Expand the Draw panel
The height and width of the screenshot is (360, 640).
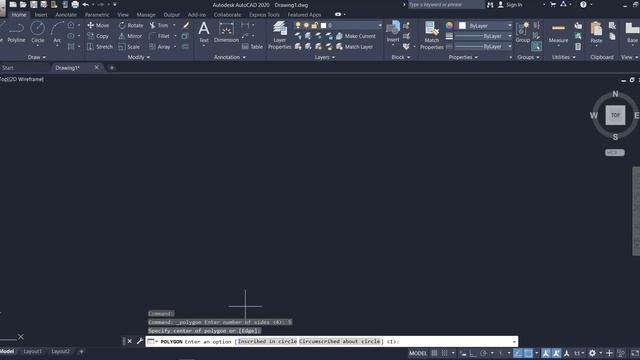click(37, 58)
